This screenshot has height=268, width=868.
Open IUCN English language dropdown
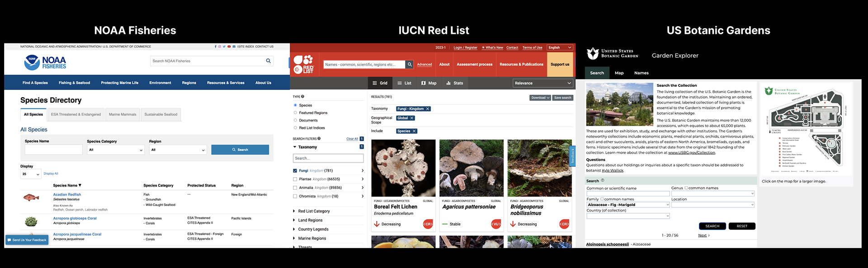(560, 47)
